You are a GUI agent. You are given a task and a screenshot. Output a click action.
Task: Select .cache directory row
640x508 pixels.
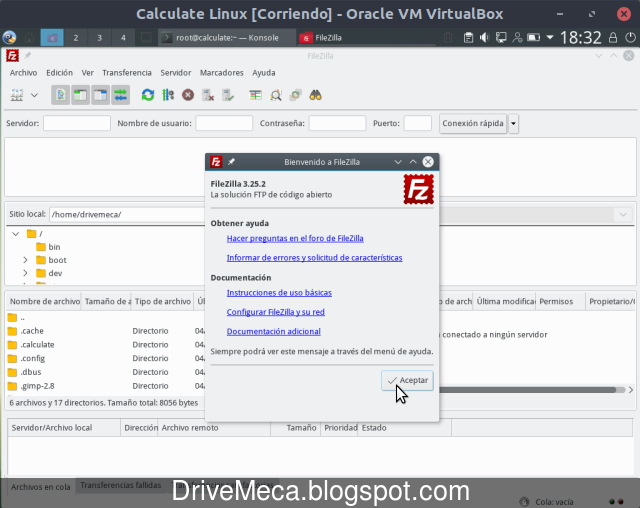(x=106, y=331)
